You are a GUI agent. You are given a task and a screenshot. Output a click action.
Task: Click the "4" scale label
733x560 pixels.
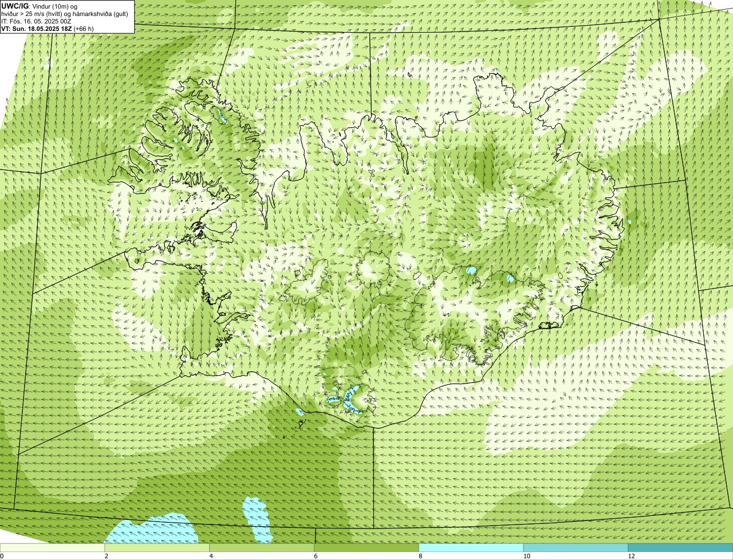pos(211,556)
